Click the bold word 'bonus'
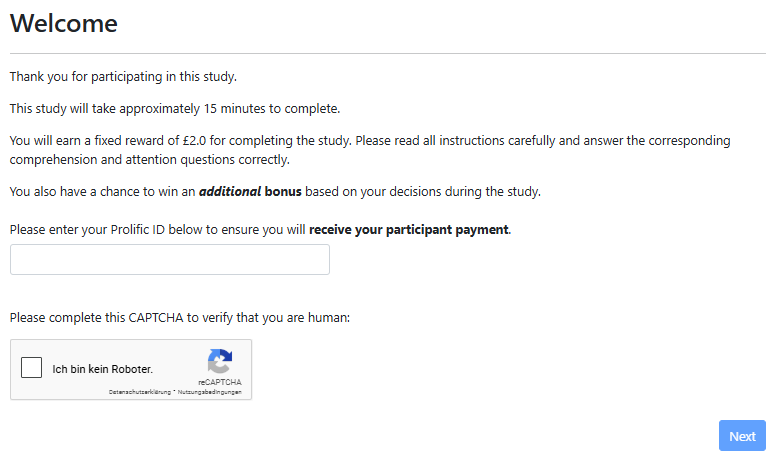This screenshot has height=460, width=775. coord(283,192)
